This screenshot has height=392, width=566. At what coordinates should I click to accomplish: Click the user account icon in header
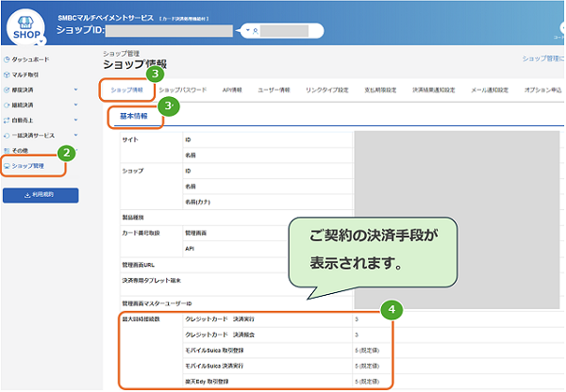point(256,31)
